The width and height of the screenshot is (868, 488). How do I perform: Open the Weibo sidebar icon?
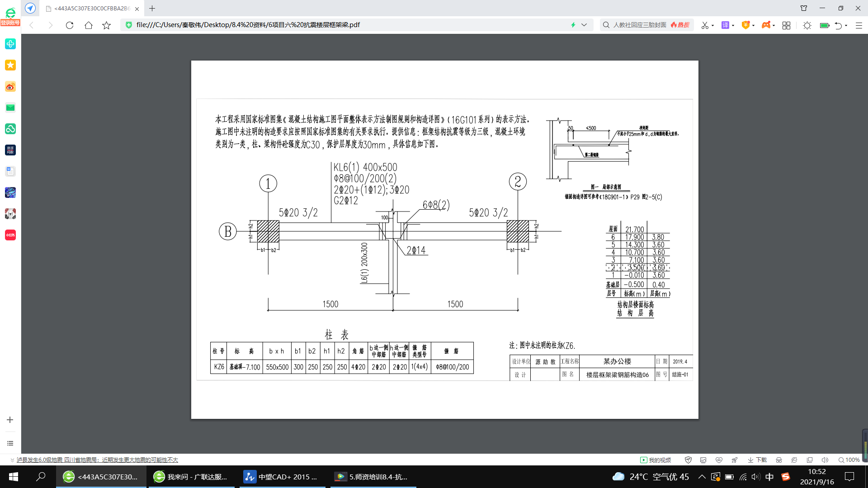pyautogui.click(x=10, y=86)
